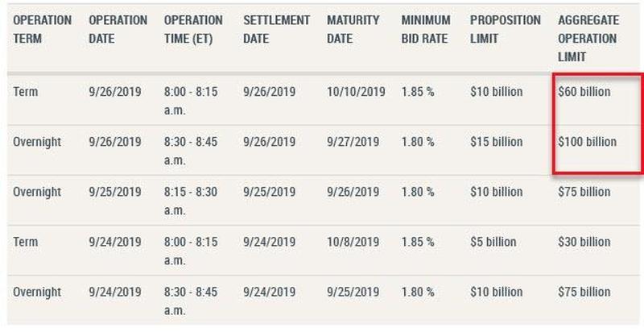
Task: Click the Operation Term column header
Action: coord(43,29)
